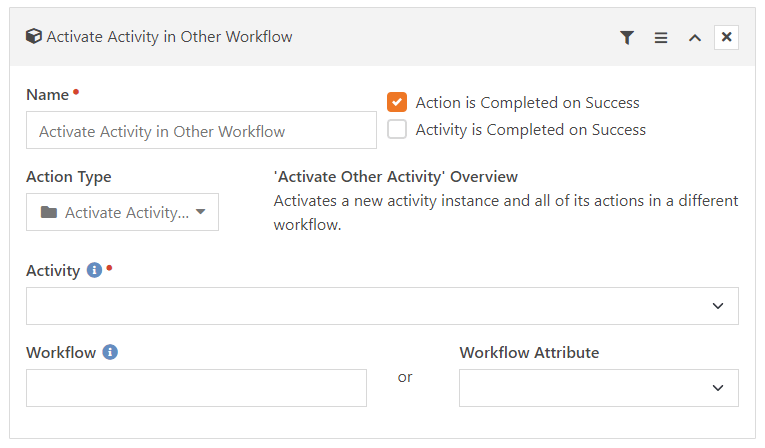Click the caret arrow in Action Type picker
This screenshot has height=448, width=765.
pyautogui.click(x=201, y=212)
